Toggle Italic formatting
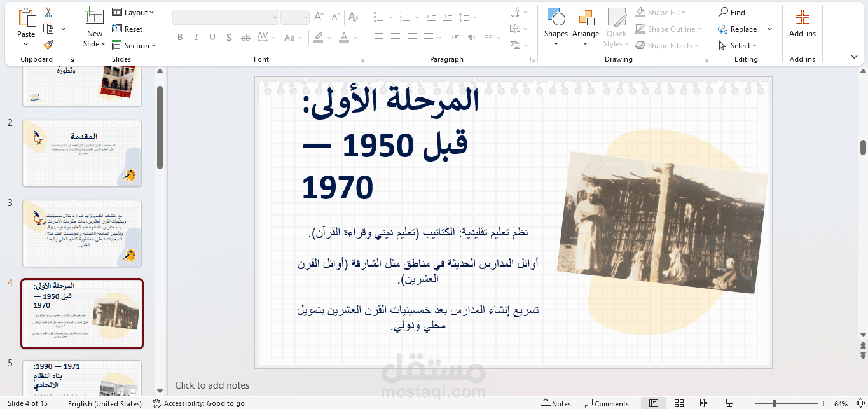 [196, 38]
